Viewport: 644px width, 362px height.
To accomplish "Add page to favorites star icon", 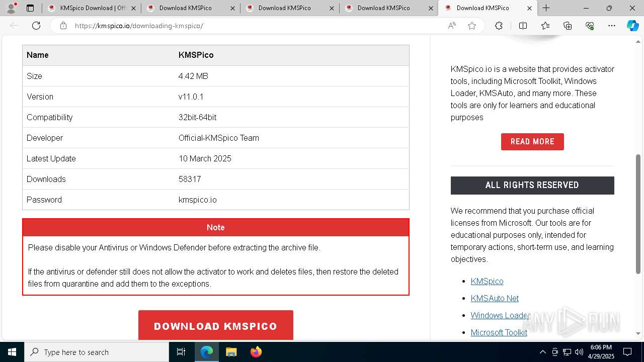I will [471, 26].
